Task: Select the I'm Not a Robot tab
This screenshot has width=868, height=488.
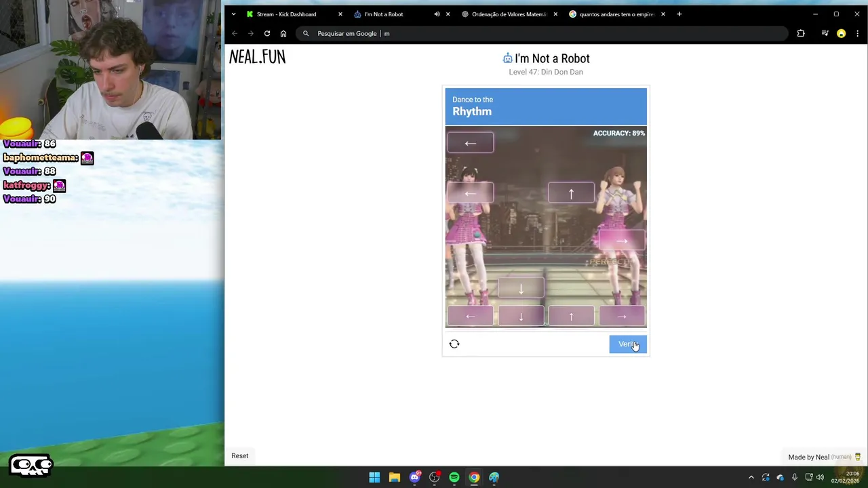Action: tap(384, 14)
